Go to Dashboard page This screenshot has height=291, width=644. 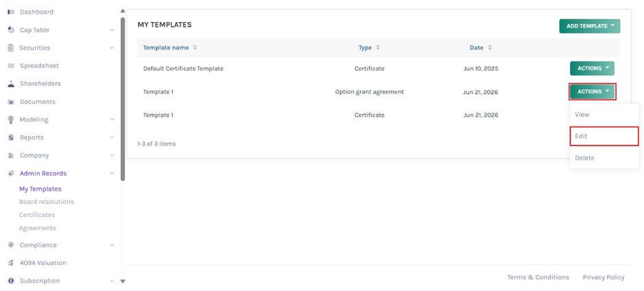pyautogui.click(x=36, y=12)
